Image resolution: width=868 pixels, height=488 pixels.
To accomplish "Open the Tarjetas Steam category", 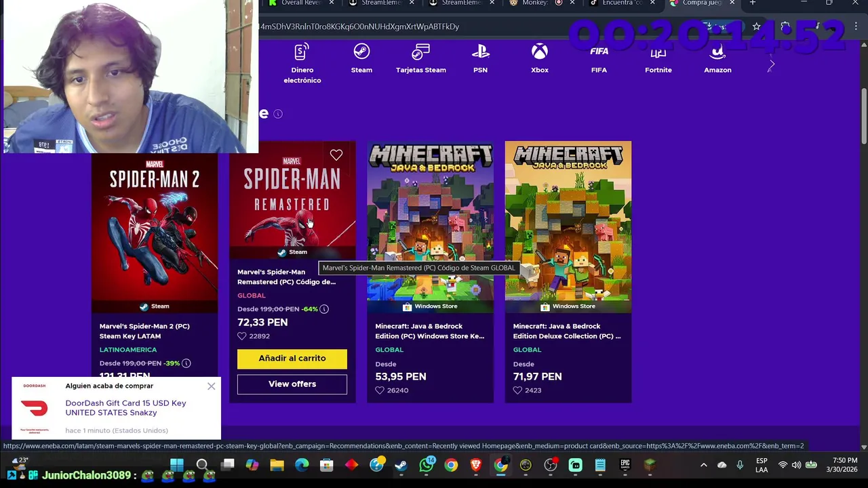I will pos(420,59).
